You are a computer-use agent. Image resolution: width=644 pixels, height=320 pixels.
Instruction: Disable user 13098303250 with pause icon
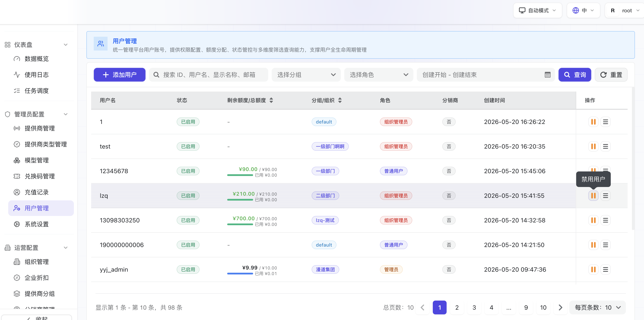tap(593, 220)
